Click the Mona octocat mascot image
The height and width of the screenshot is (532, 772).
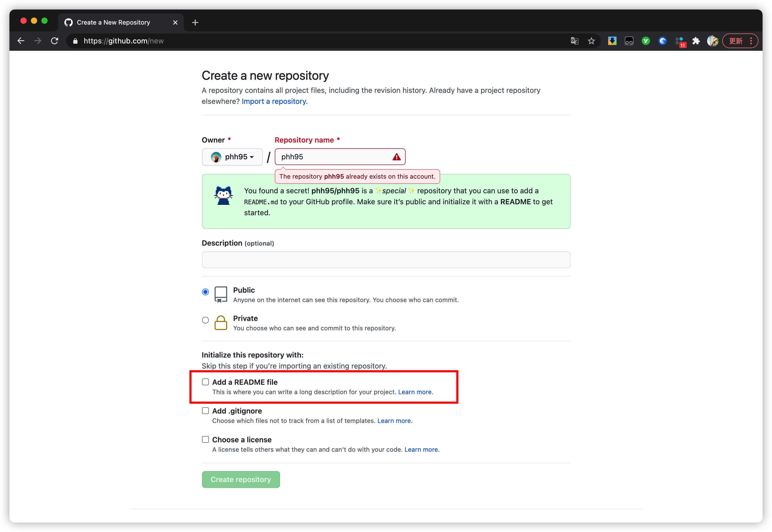click(223, 195)
